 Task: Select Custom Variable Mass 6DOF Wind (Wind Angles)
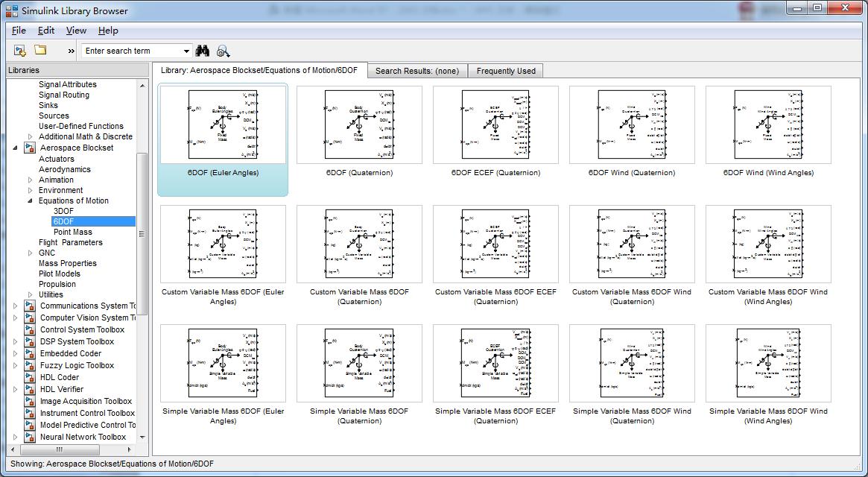click(768, 256)
